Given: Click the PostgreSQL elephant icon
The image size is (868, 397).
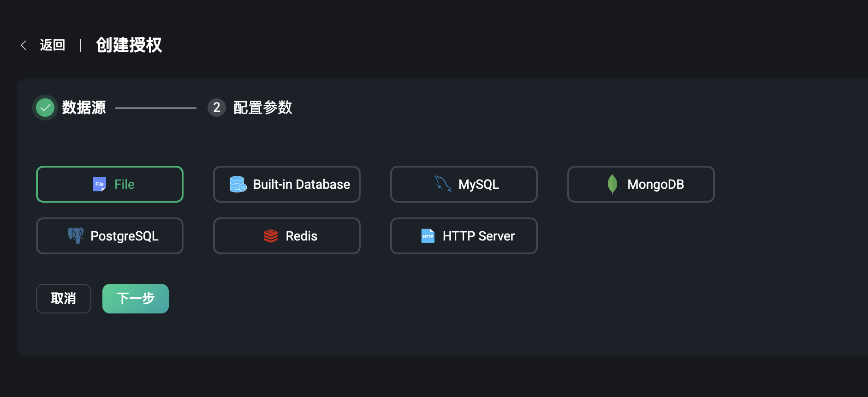Looking at the screenshot, I should coord(76,236).
